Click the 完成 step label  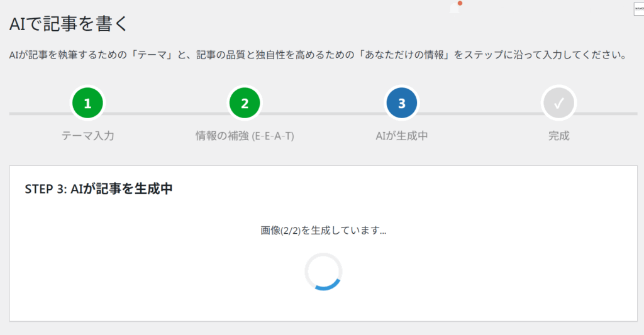click(558, 136)
